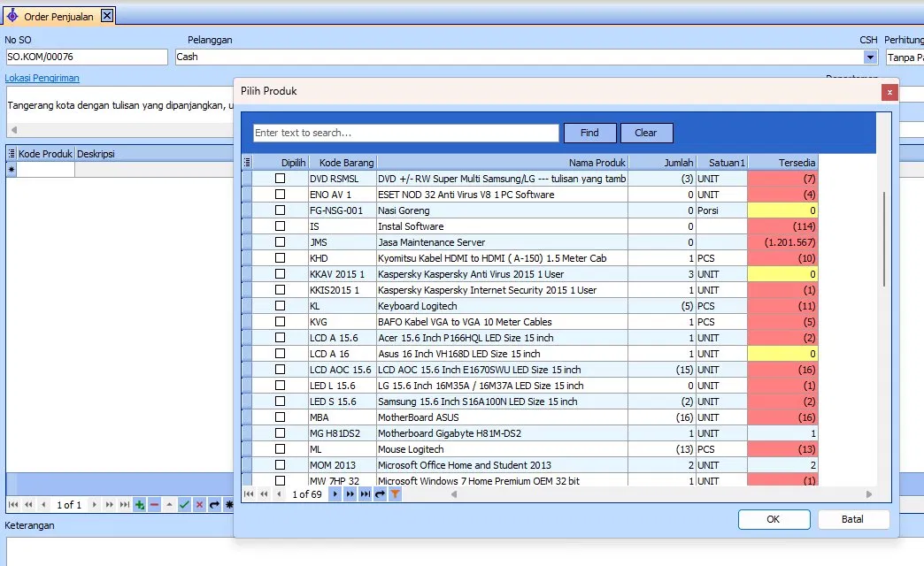The image size is (924, 566).
Task: Go to next page in Pilih Produk navigator
Action: [x=350, y=494]
